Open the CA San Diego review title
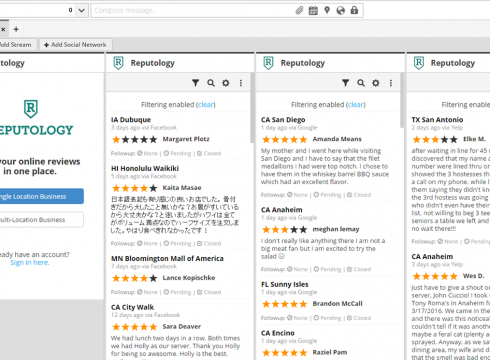490x360 pixels. click(x=283, y=120)
